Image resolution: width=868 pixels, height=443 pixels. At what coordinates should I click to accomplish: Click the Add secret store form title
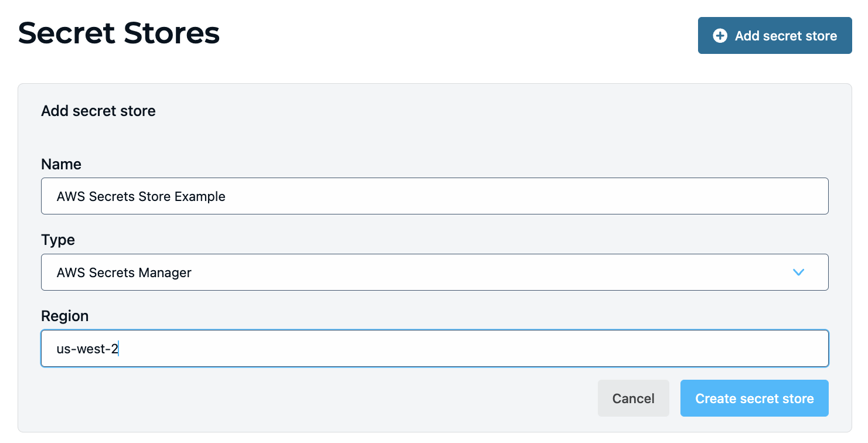(98, 111)
